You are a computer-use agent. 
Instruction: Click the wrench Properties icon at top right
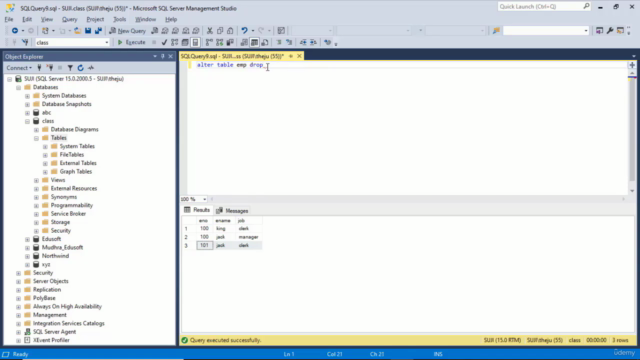[x=610, y=31]
